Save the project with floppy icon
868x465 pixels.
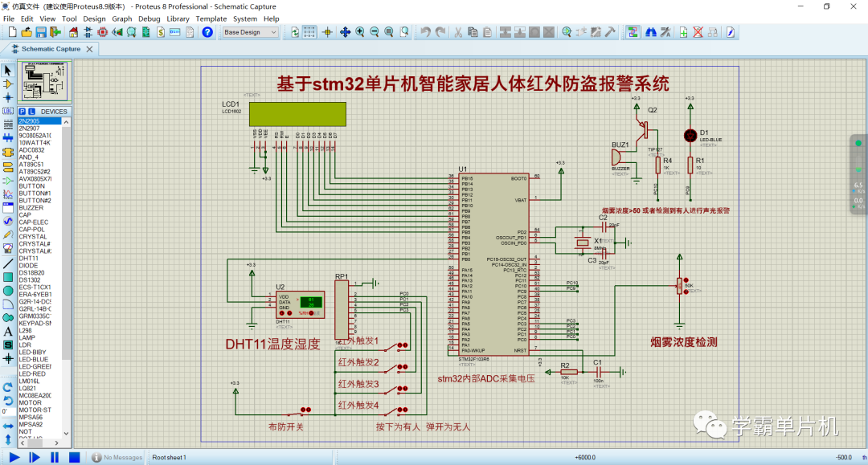(x=41, y=32)
